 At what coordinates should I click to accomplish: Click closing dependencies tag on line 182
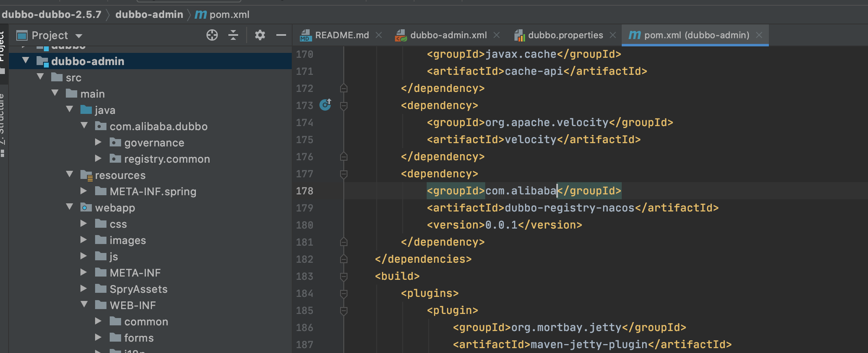423,259
